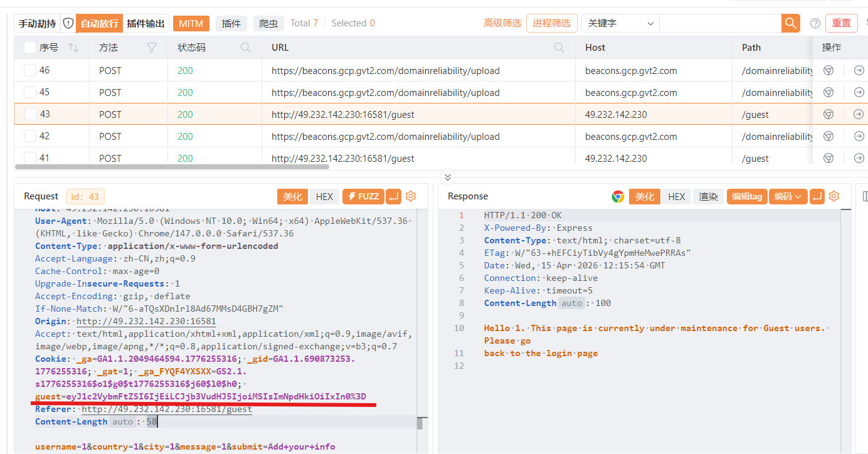The image size is (868, 454).
Task: Click the id: 43 tag in Request header
Action: click(x=85, y=196)
